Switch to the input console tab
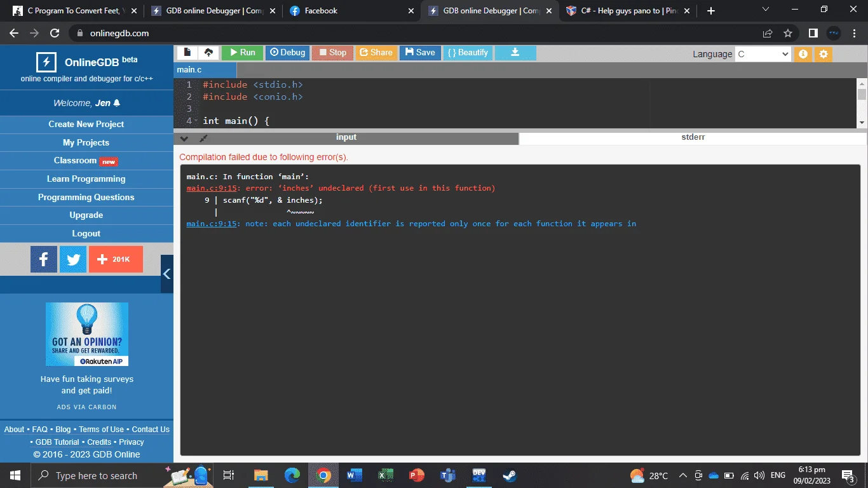The height and width of the screenshot is (488, 868). 346,137
